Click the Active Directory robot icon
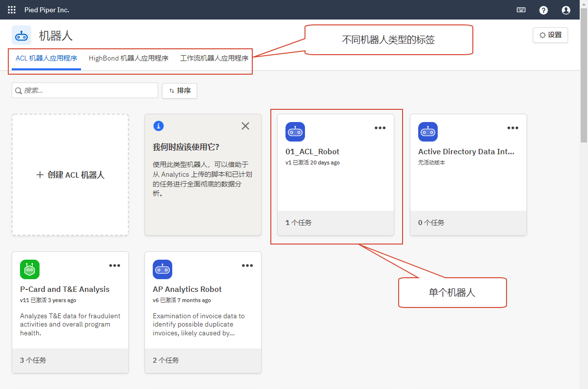Viewport: 588px width, 389px height. click(x=428, y=132)
